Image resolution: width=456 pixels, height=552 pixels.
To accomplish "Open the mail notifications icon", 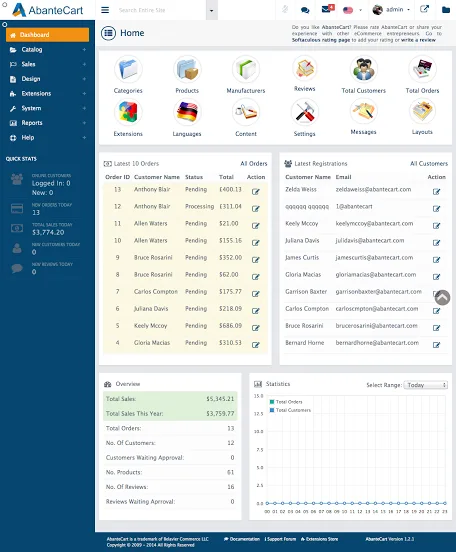I will pos(327,9).
